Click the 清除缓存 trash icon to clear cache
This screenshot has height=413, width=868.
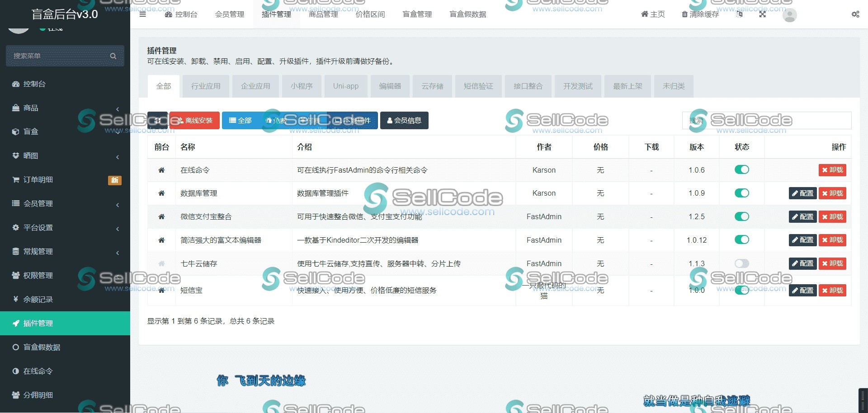(684, 14)
